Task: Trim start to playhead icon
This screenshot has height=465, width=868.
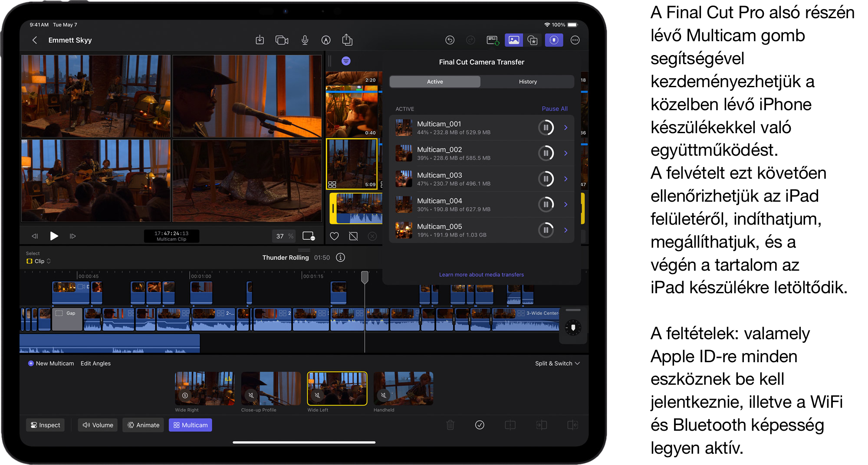Action: [x=542, y=425]
